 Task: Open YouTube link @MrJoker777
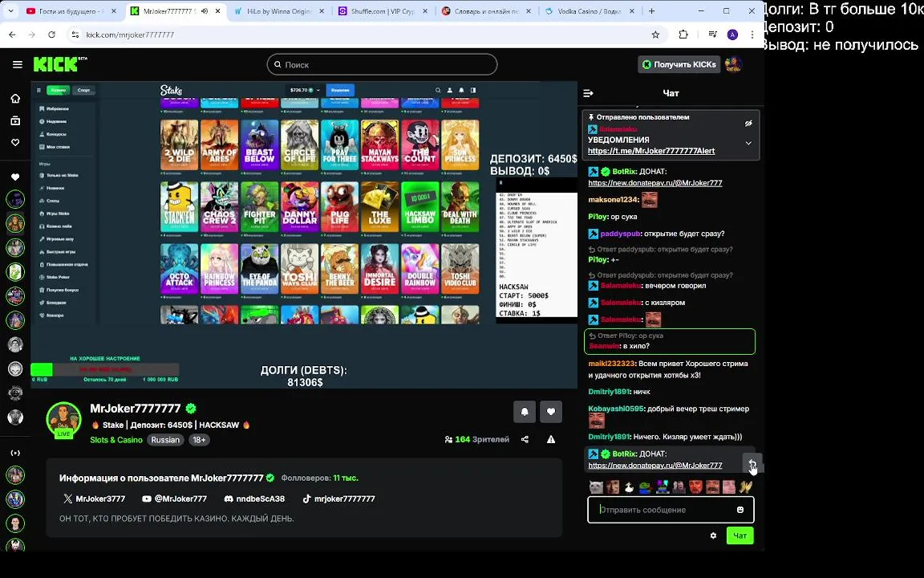pos(174,499)
